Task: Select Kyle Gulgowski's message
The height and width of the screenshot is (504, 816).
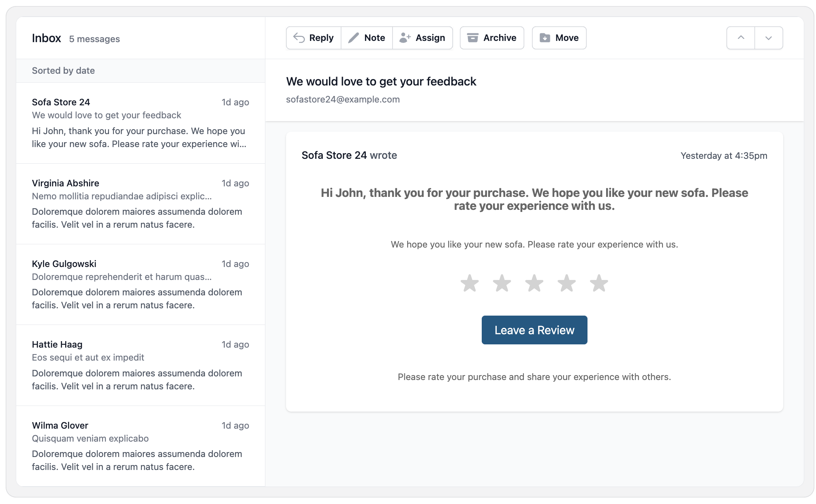Action: [140, 284]
